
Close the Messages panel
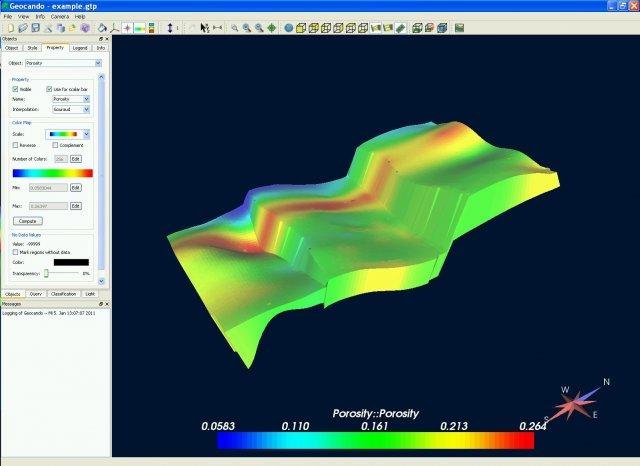point(107,304)
